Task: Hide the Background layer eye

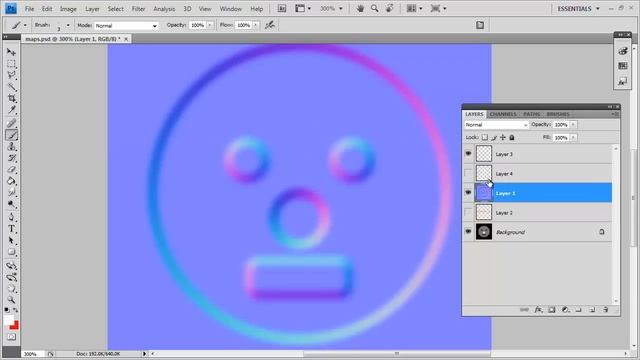Action: tap(468, 232)
